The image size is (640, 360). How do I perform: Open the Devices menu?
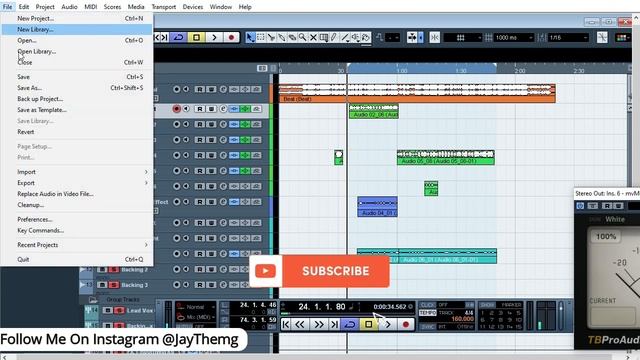coord(193,7)
